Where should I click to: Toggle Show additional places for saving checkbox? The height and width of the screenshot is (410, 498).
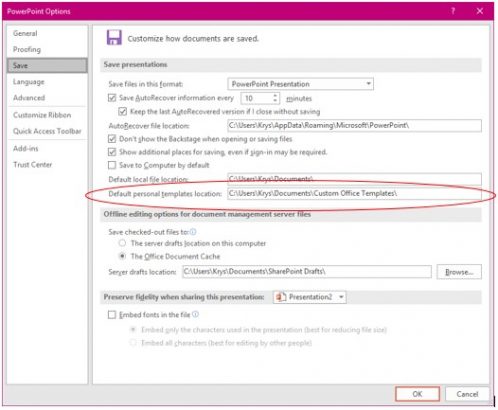pyautogui.click(x=112, y=152)
